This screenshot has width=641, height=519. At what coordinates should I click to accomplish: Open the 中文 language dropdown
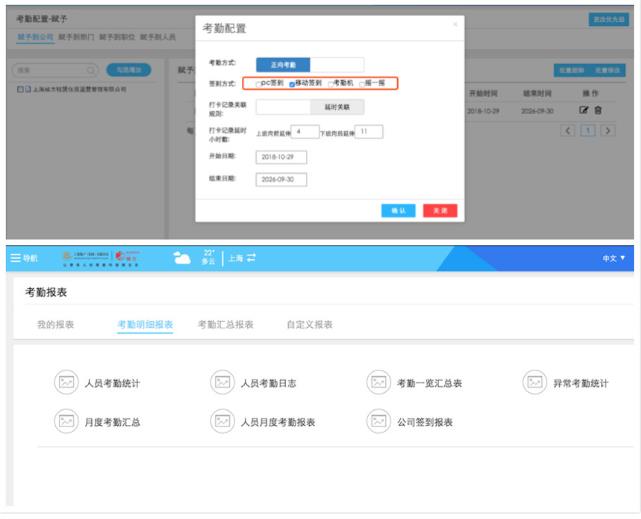614,258
